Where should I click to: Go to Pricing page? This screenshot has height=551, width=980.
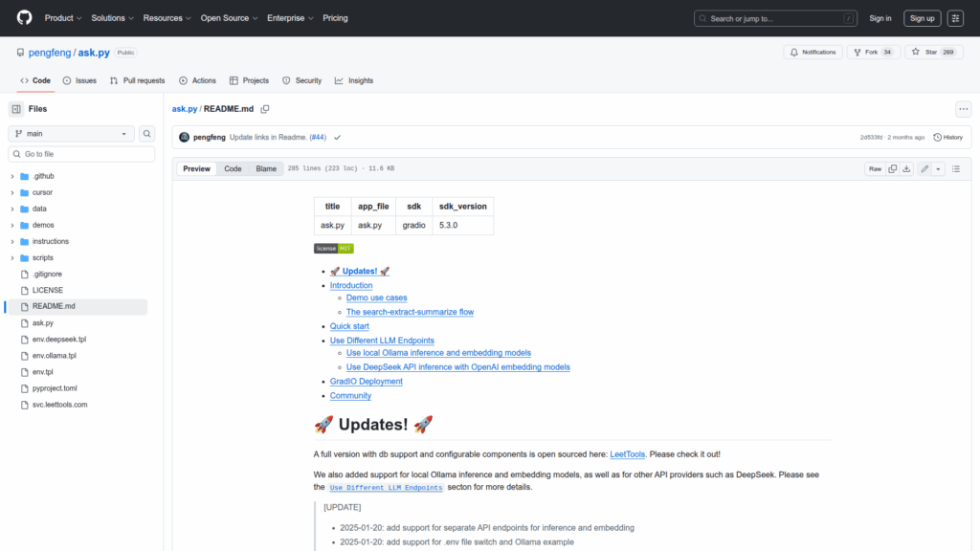coord(335,18)
